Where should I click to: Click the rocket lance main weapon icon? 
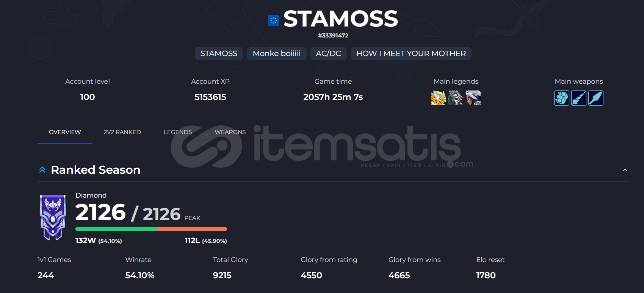click(578, 98)
